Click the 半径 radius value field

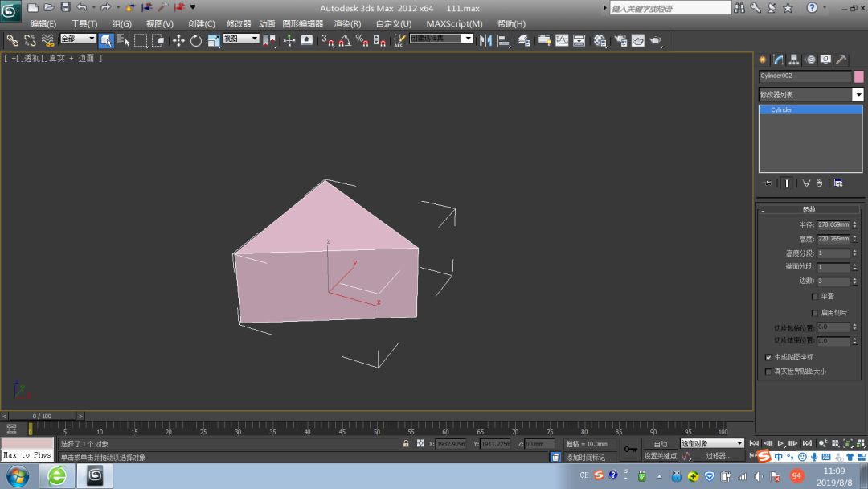pos(833,225)
